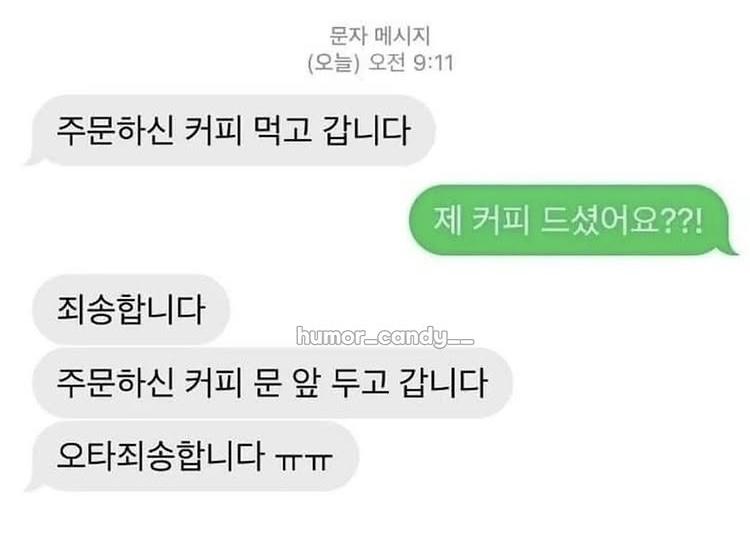
Task: Click the word "커피" inside the green bubble
Action: pos(500,220)
